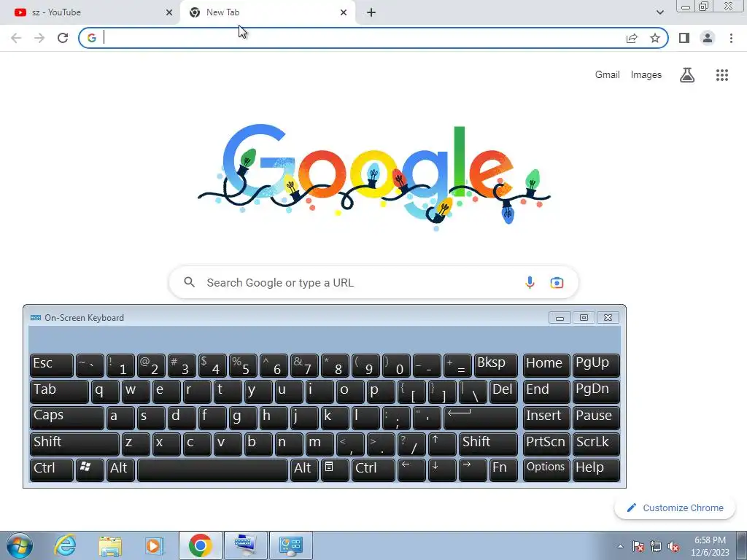The height and width of the screenshot is (560, 747).
Task: Toggle the left Shift key
Action: tap(74, 443)
